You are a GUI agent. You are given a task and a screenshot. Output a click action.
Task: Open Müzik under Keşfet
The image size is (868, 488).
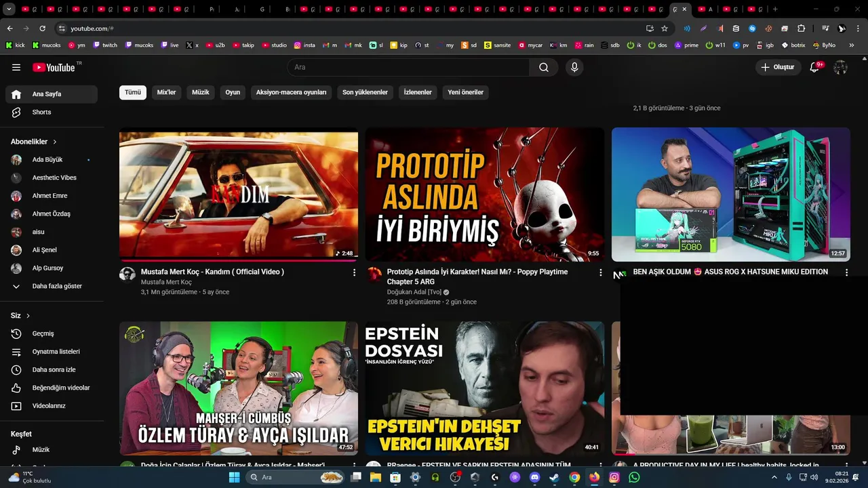(52, 449)
